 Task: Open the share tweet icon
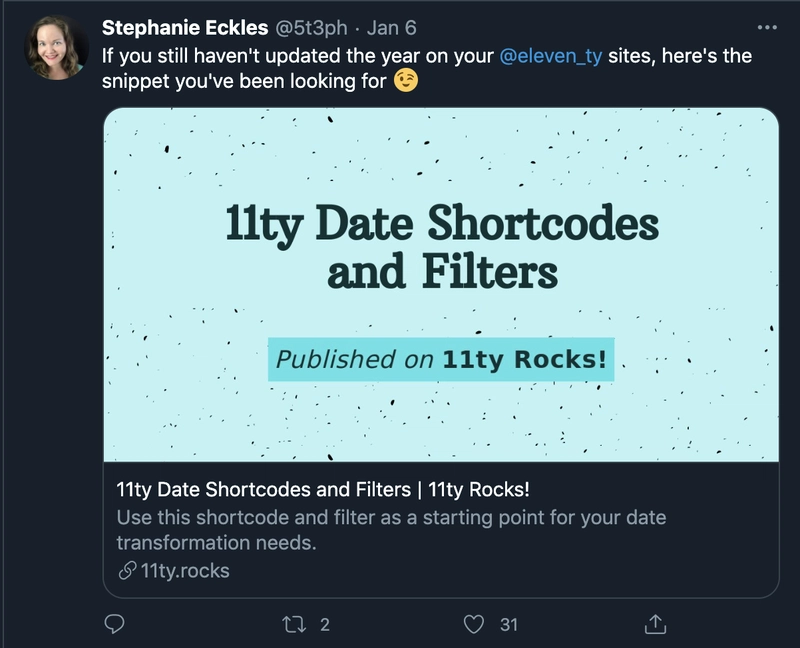coord(655,624)
